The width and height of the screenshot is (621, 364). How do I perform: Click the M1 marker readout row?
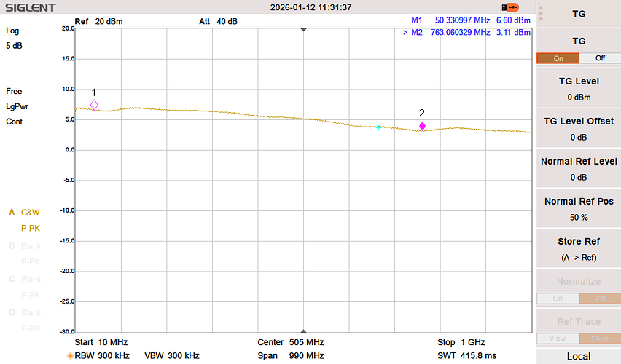click(x=471, y=20)
